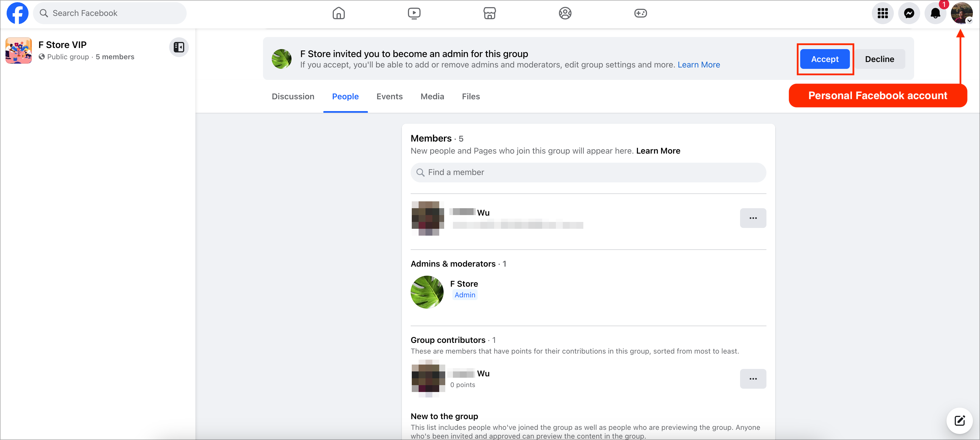Click the '0 points' text
980x440 pixels.
pos(463,385)
